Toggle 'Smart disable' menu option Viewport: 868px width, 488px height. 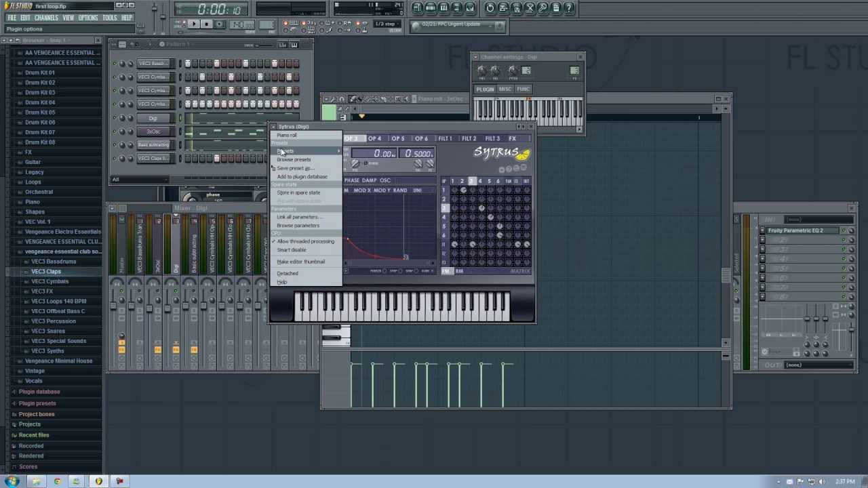click(307, 250)
